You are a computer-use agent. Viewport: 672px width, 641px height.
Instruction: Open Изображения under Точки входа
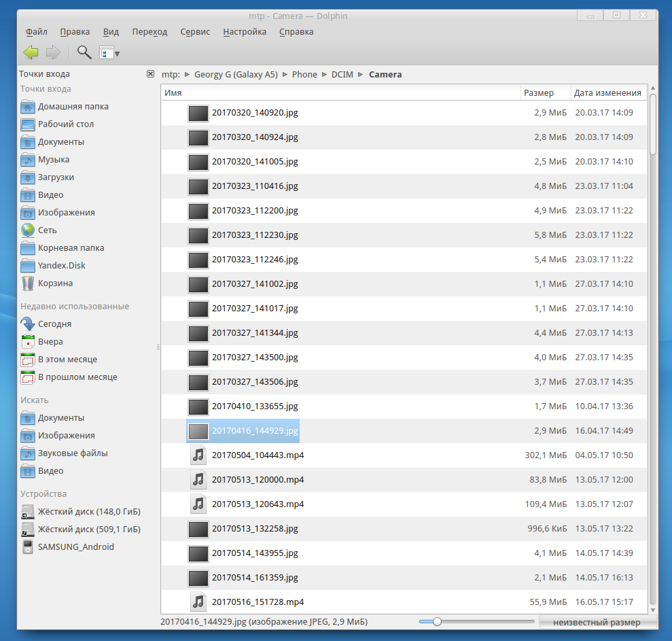[58, 213]
